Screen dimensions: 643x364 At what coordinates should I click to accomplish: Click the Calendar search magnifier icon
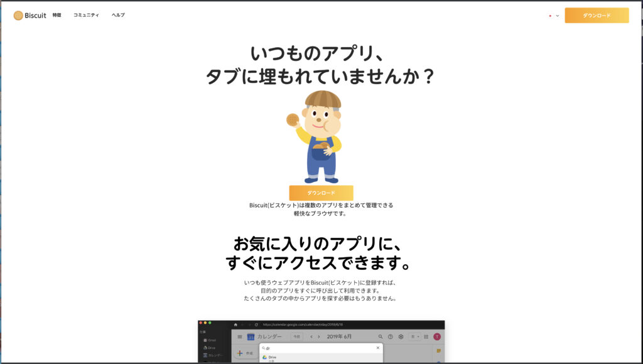380,337
